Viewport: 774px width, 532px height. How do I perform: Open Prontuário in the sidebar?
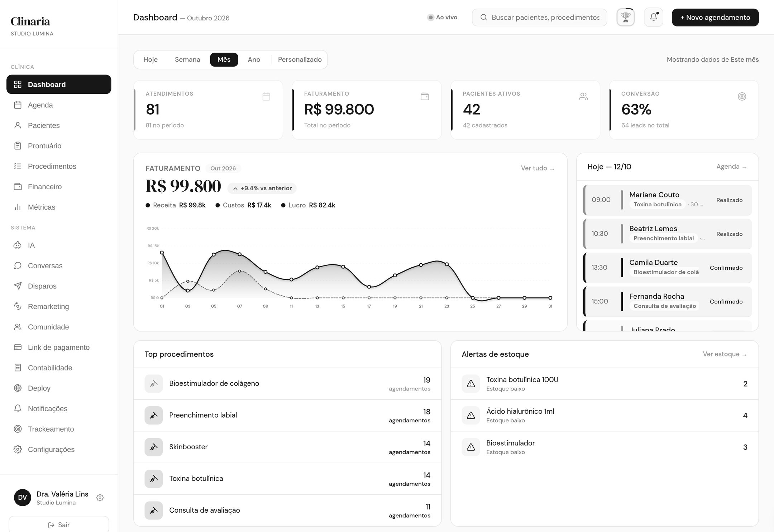(x=59, y=146)
